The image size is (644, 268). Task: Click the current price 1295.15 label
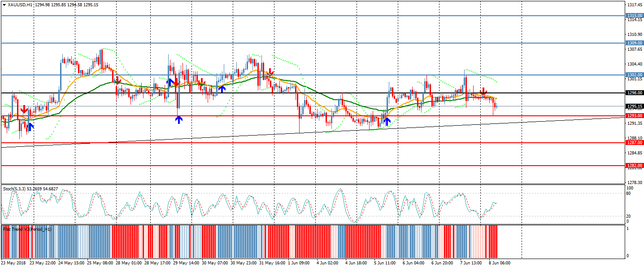tap(635, 106)
